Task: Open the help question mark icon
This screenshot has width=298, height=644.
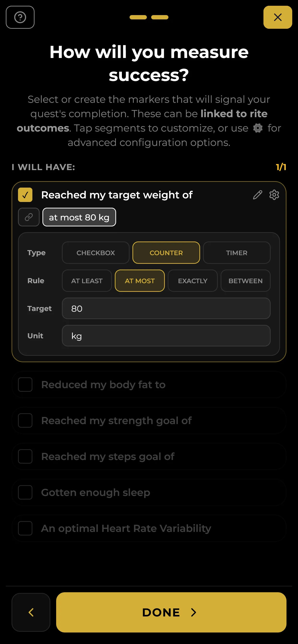Action: coord(20,17)
